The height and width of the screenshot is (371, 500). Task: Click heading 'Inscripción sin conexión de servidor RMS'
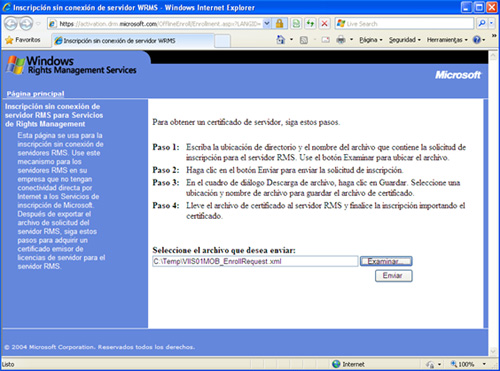point(54,115)
